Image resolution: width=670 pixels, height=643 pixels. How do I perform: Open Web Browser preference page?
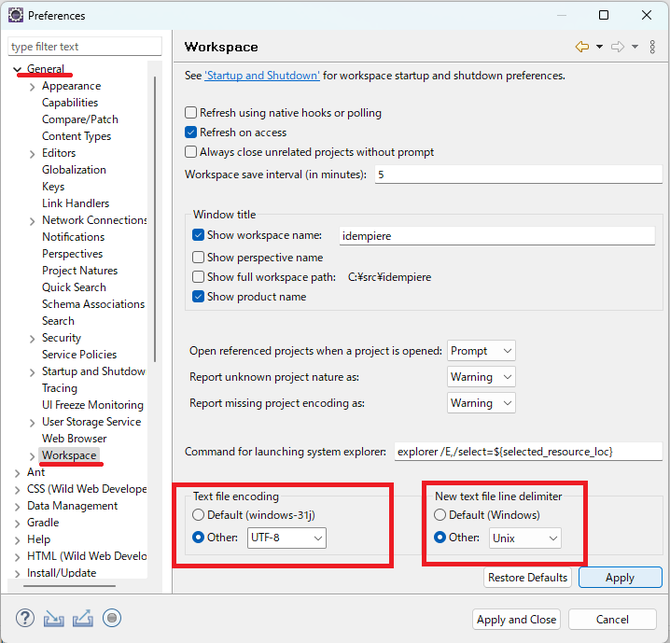pyautogui.click(x=74, y=438)
